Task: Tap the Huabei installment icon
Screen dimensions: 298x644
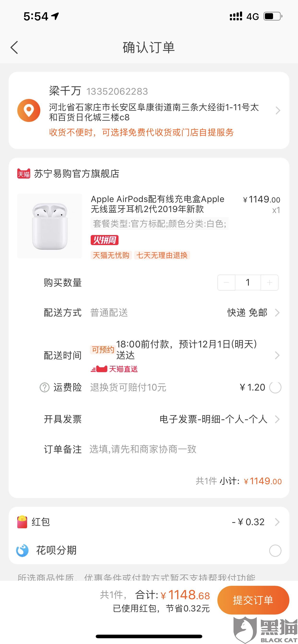Action: 22,551
